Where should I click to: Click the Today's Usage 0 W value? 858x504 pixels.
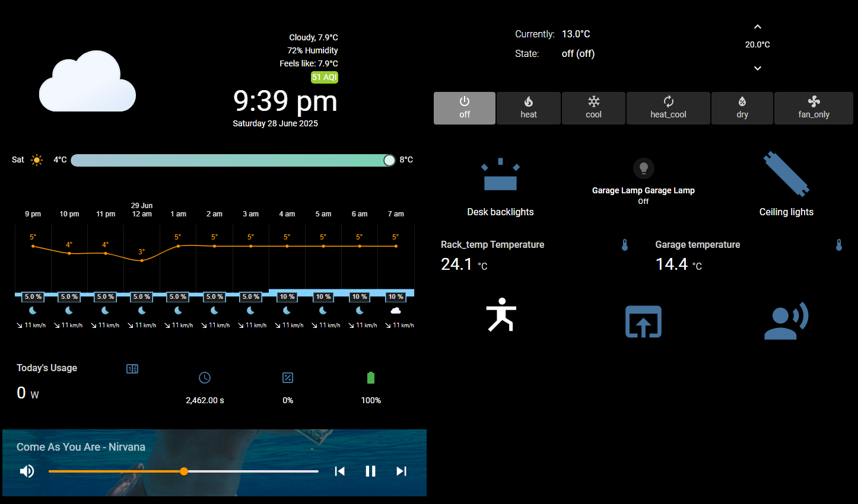(28, 393)
